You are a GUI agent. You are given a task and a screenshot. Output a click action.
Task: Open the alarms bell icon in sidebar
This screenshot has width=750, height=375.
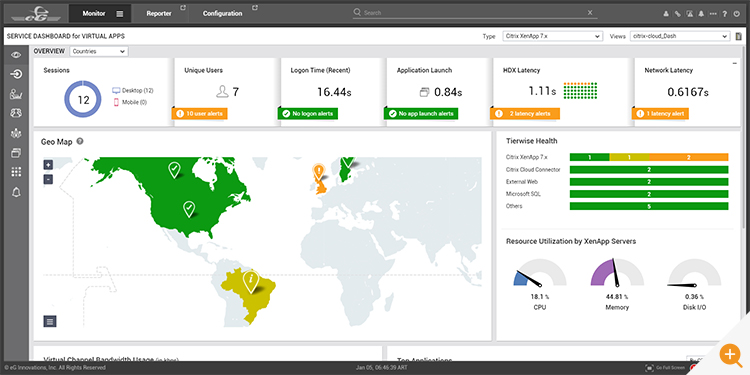tap(16, 192)
